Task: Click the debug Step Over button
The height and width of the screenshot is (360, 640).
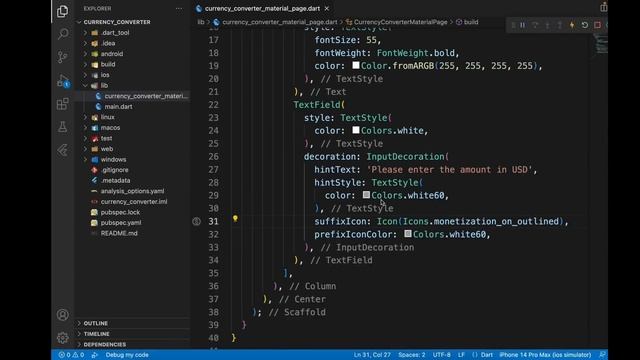Action: pos(535,25)
